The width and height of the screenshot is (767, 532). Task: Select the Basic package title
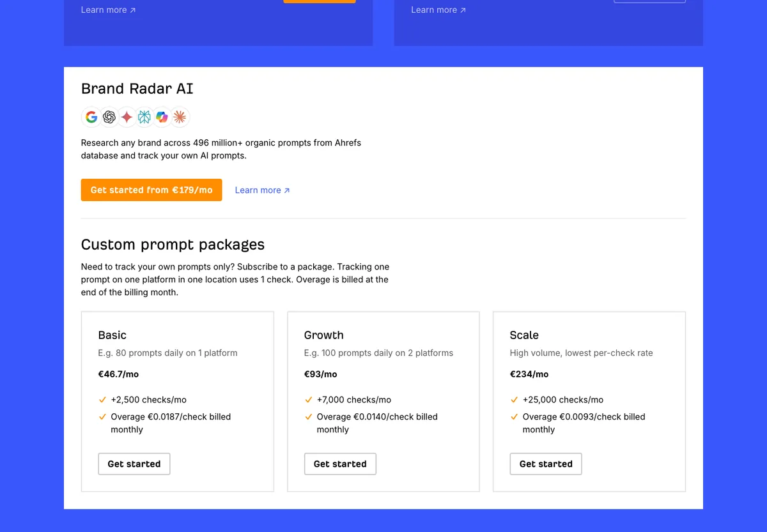pos(112,335)
